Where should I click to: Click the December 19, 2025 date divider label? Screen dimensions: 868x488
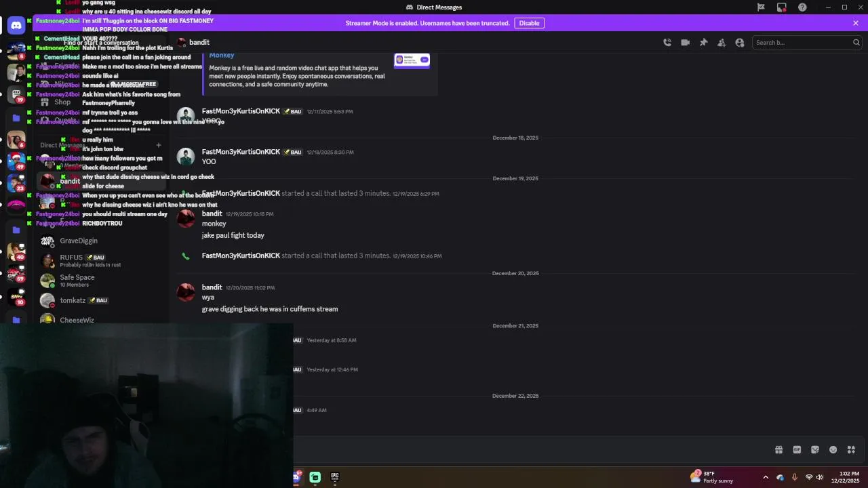coord(515,178)
